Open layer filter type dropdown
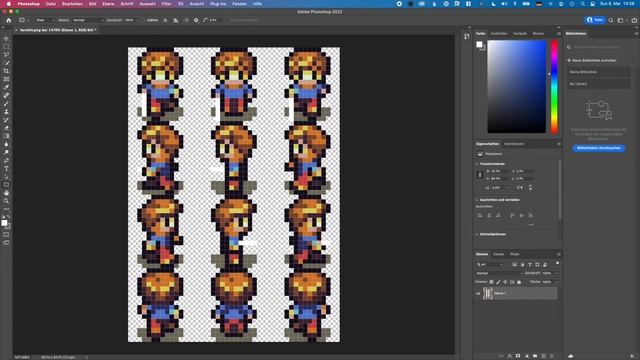 pos(490,264)
